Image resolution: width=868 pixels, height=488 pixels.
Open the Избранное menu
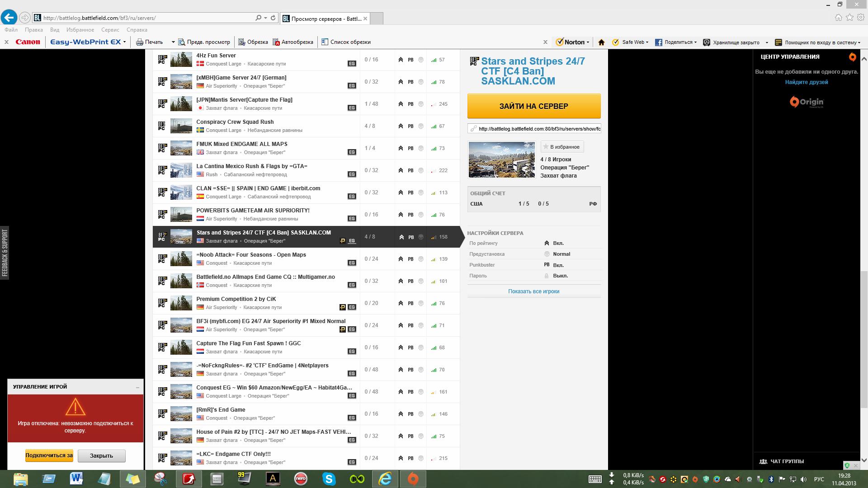[80, 30]
